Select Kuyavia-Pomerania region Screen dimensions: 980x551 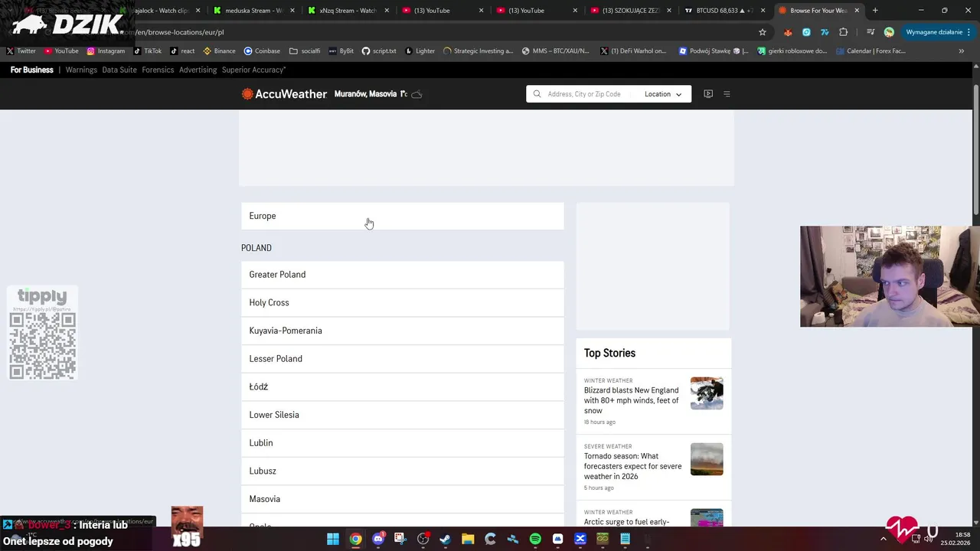click(x=403, y=331)
